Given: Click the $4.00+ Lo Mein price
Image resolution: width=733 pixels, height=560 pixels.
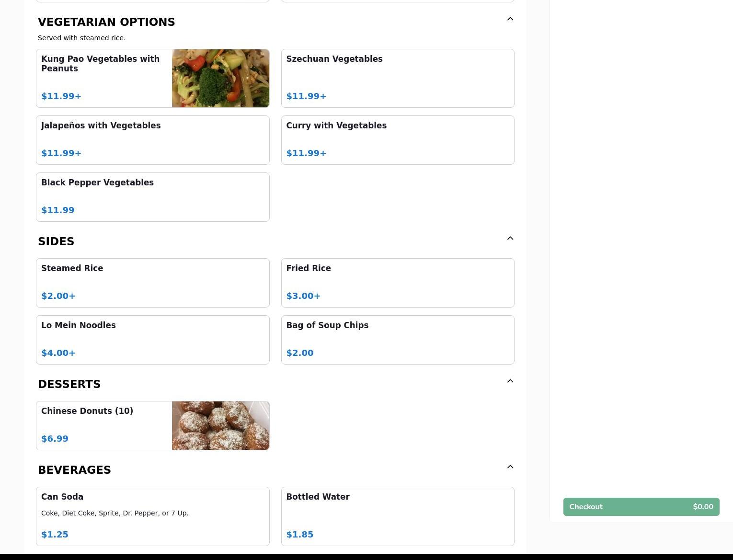Looking at the screenshot, I should click(x=58, y=353).
